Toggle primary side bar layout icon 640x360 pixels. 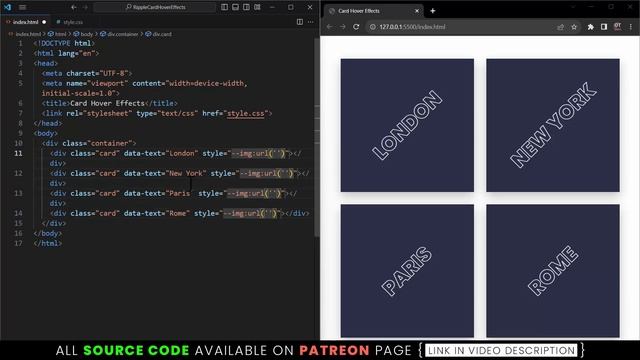(224, 7)
